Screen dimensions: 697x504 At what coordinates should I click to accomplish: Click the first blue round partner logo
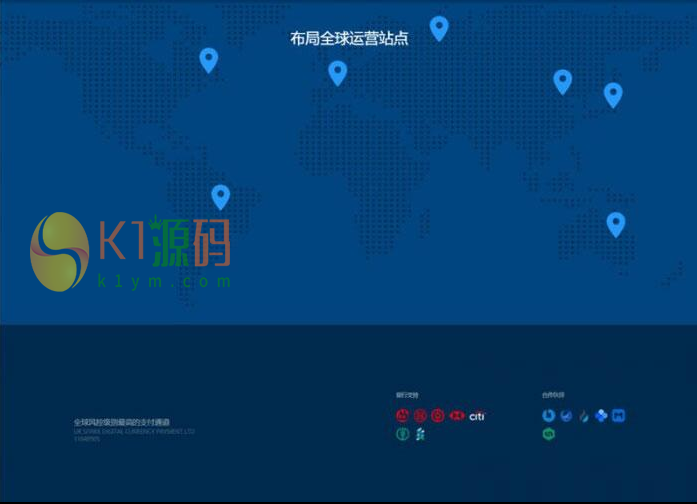pos(549,416)
